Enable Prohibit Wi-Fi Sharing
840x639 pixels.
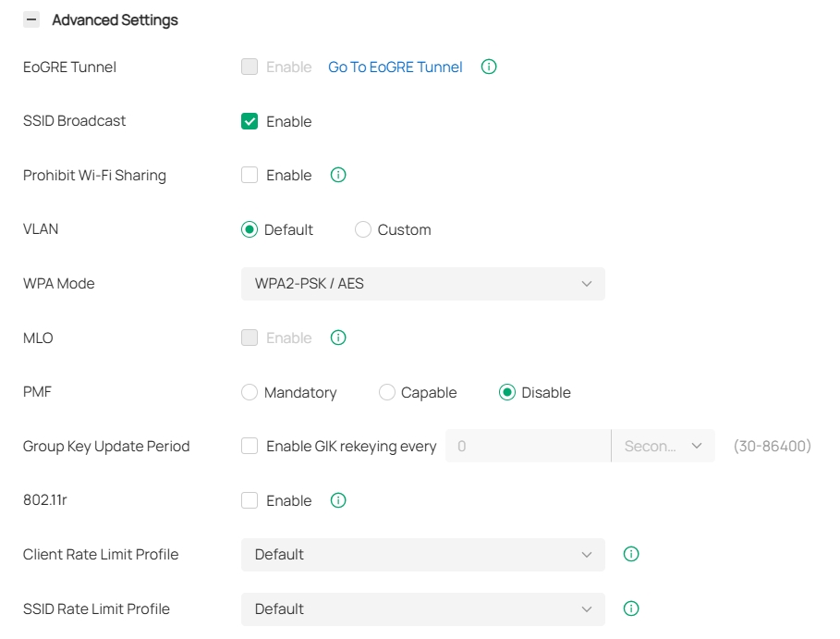pos(249,175)
